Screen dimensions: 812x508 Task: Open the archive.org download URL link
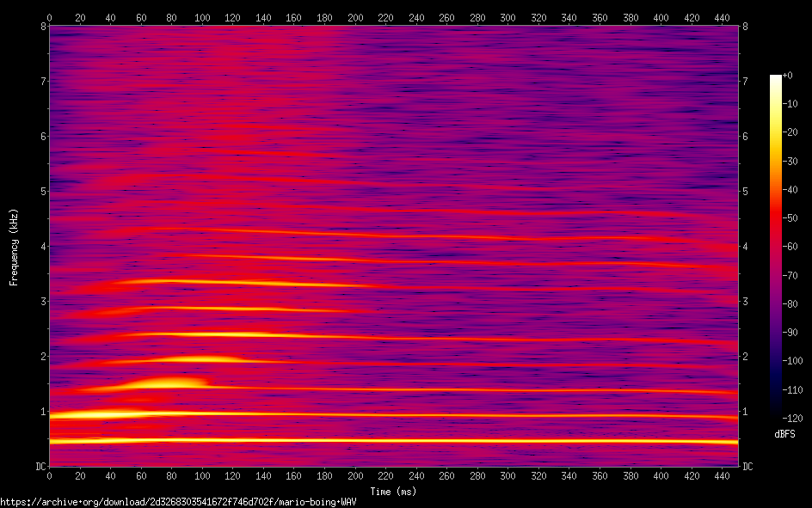[178, 502]
